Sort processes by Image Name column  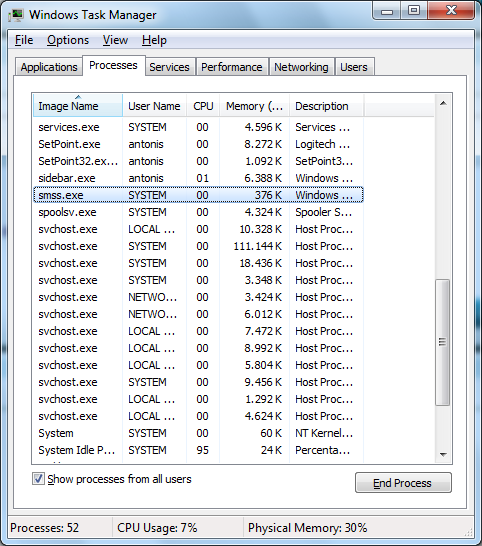(78, 106)
